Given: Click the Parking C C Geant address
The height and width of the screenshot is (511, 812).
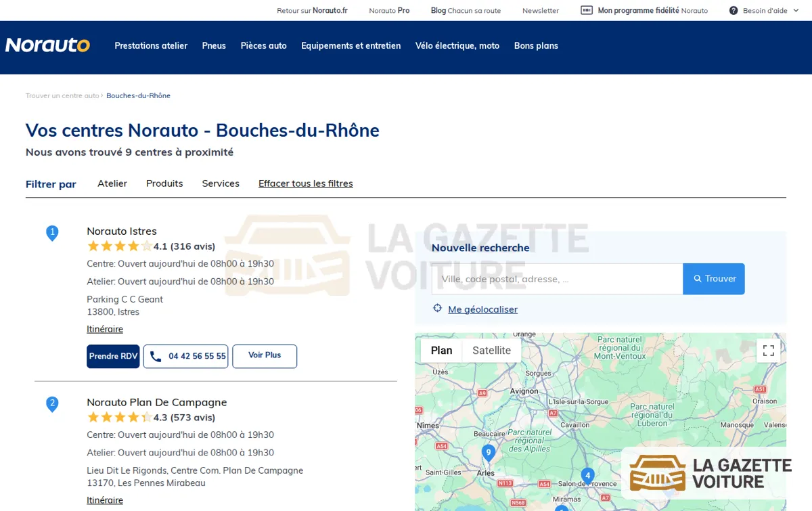Looking at the screenshot, I should pyautogui.click(x=125, y=299).
